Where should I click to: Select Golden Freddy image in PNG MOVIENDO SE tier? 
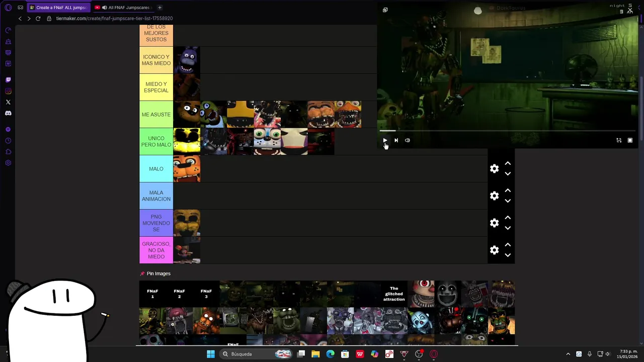(187, 223)
